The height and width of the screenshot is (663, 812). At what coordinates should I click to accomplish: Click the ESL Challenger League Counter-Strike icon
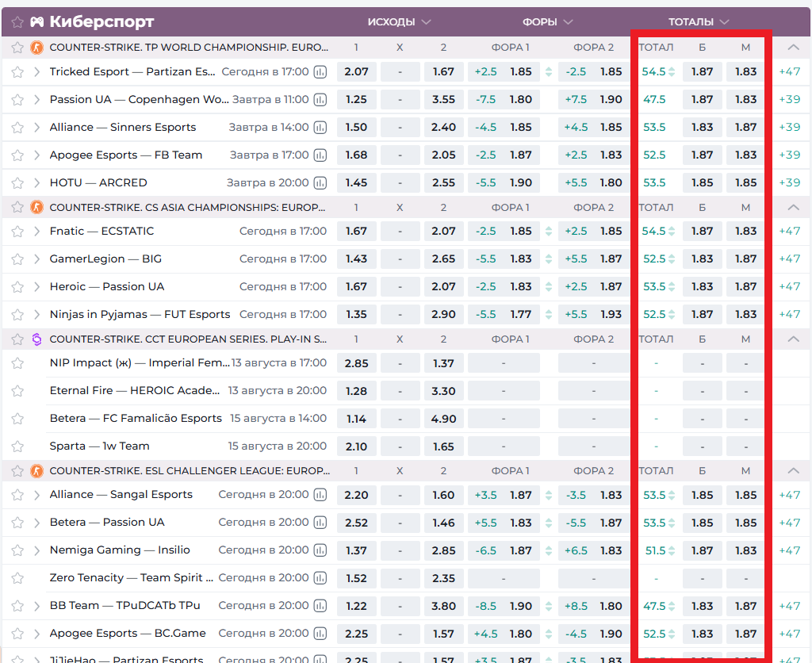click(36, 471)
